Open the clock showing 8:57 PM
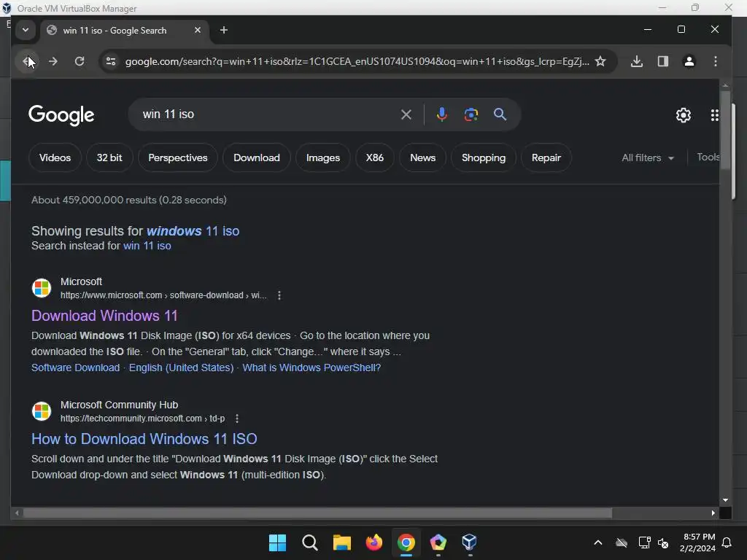Viewport: 747px width, 560px height. coord(697,542)
